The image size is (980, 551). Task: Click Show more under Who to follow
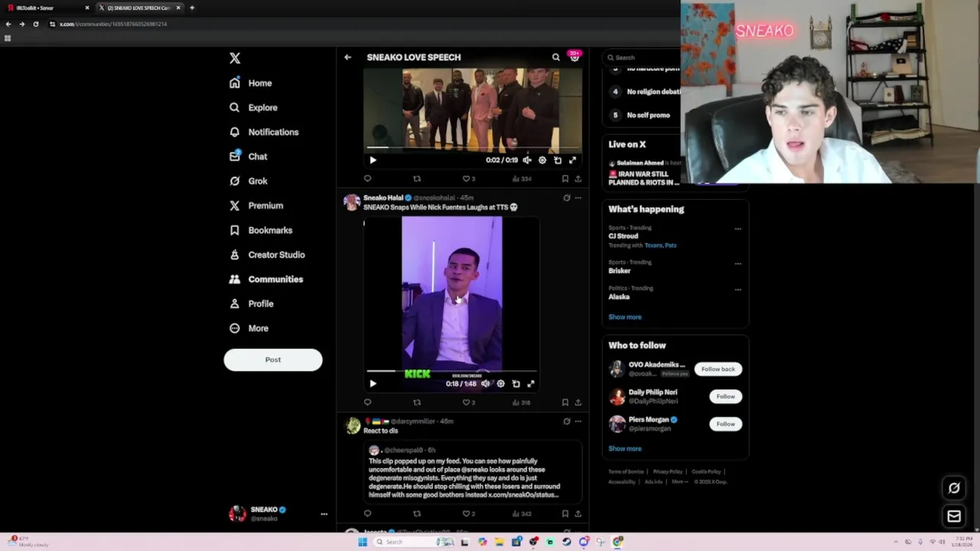(x=625, y=448)
